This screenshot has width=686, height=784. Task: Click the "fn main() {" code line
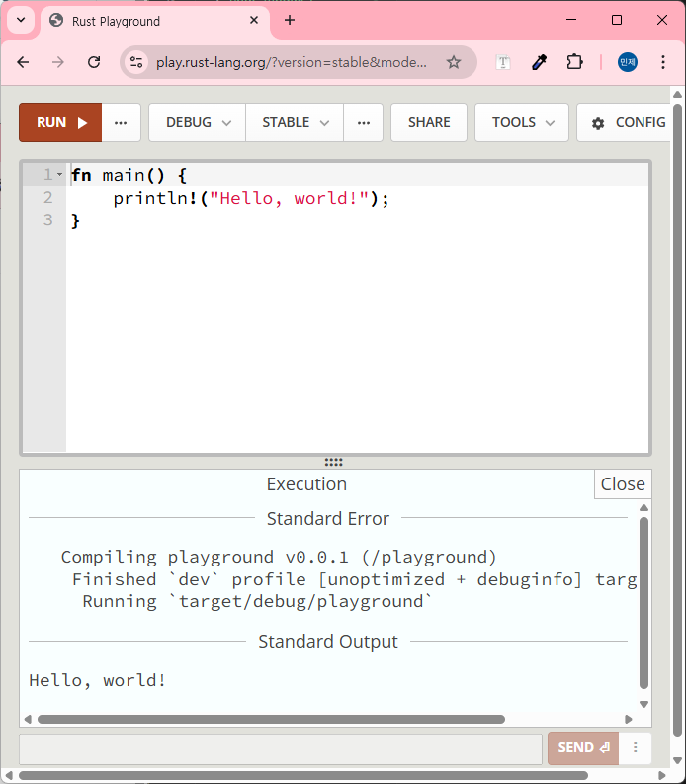click(x=129, y=176)
